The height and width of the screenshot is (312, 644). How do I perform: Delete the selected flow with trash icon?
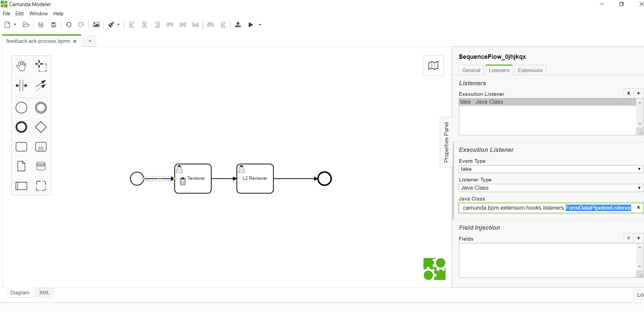click(183, 181)
